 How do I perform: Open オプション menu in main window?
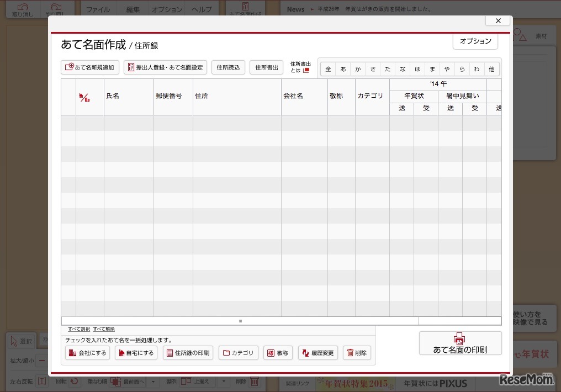point(167,9)
